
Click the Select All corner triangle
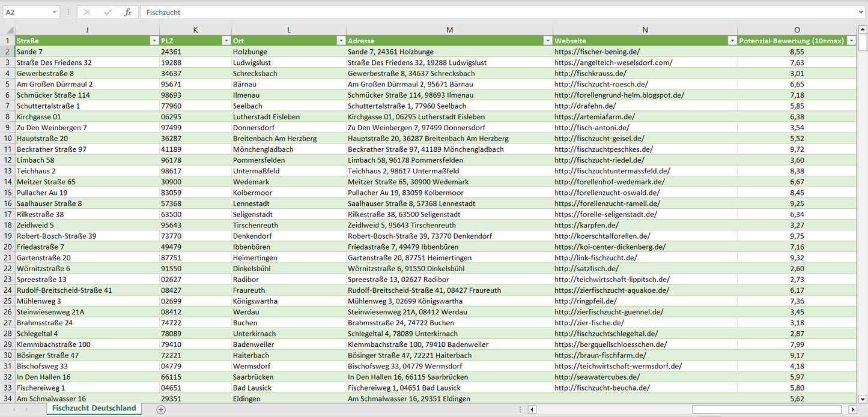point(8,30)
